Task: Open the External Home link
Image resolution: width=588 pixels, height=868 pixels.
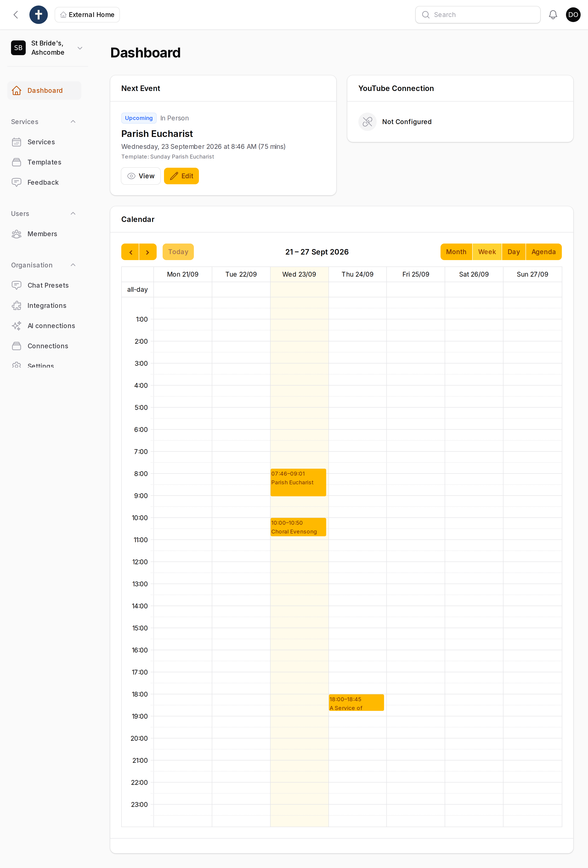Action: pyautogui.click(x=87, y=14)
